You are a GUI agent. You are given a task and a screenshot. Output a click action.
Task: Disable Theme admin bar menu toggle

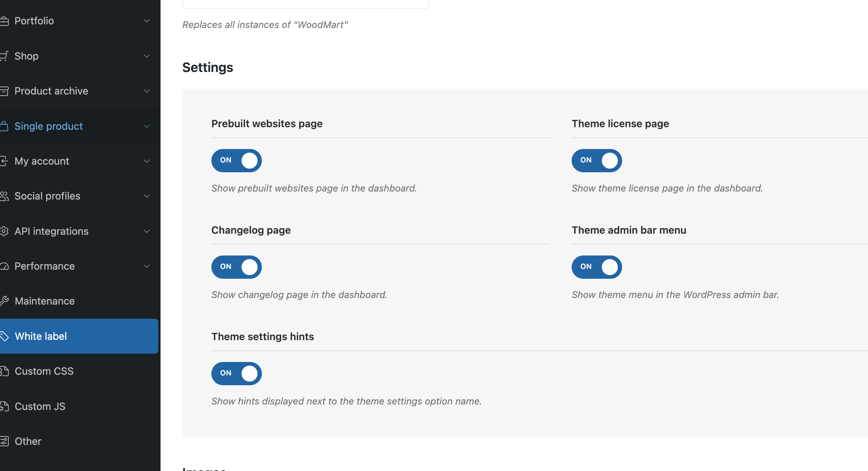pyautogui.click(x=597, y=267)
